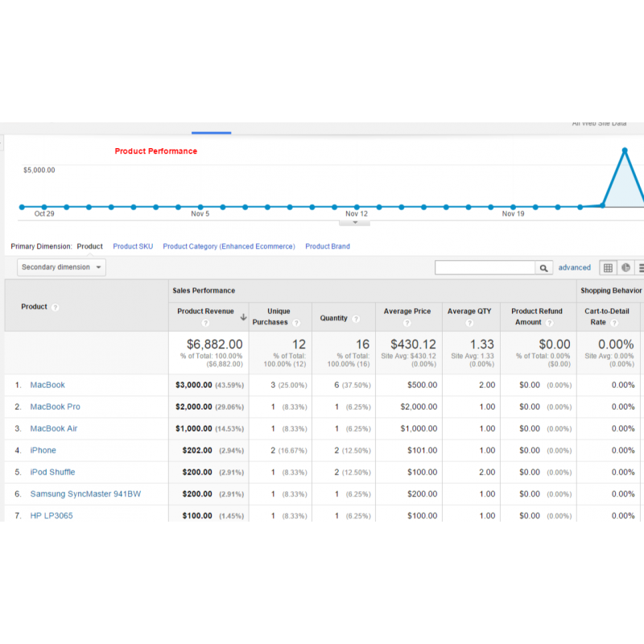Toggle sort direction on Product Revenue column
Image resolution: width=644 pixels, height=644 pixels.
[243, 316]
